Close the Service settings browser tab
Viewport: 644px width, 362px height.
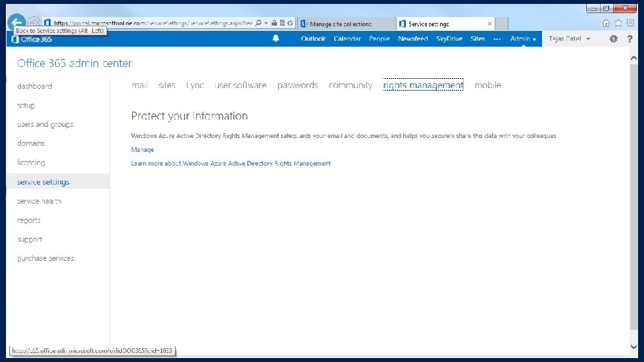click(489, 24)
